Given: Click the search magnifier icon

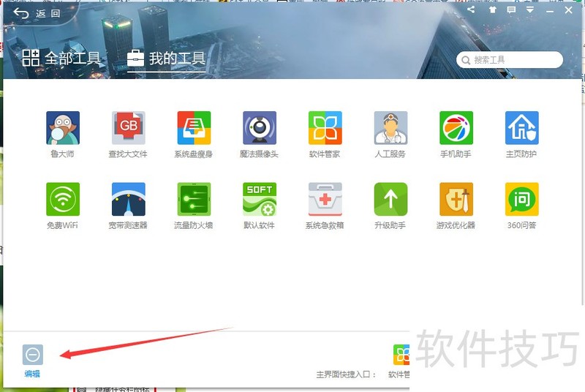Looking at the screenshot, I should [466, 60].
